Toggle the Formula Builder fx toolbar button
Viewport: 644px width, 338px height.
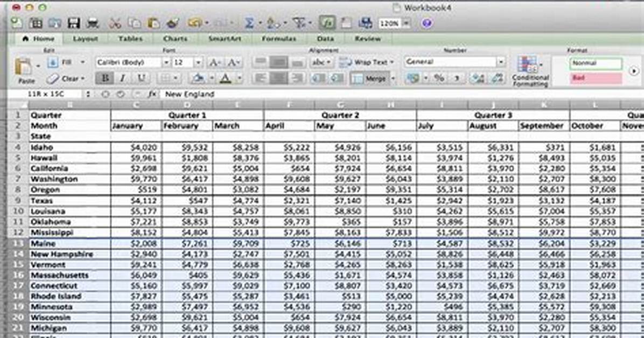click(x=326, y=23)
